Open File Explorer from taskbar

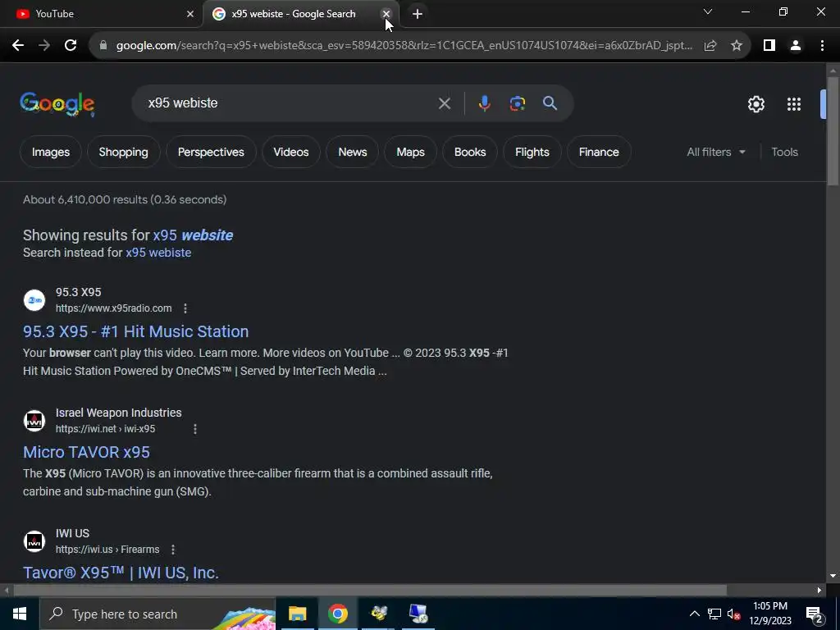click(x=297, y=614)
